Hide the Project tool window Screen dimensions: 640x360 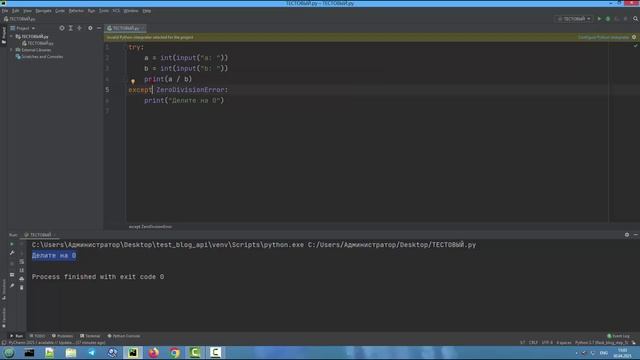pos(99,28)
